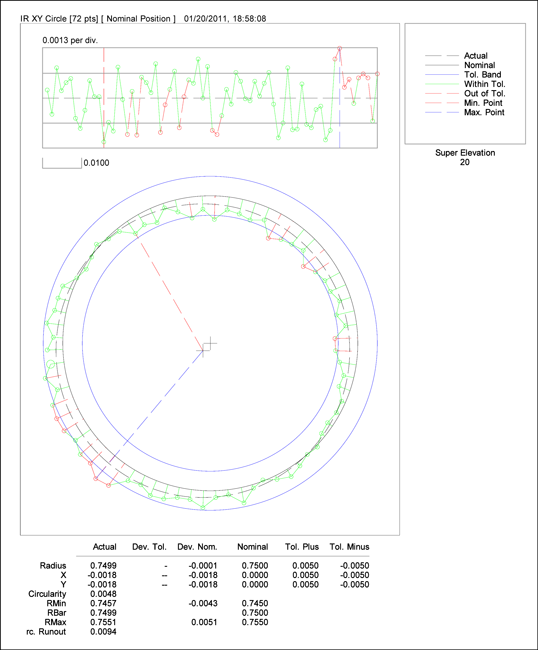This screenshot has width=538, height=650.
Task: Click the Circularity value 0.0048
Action: click(x=103, y=594)
